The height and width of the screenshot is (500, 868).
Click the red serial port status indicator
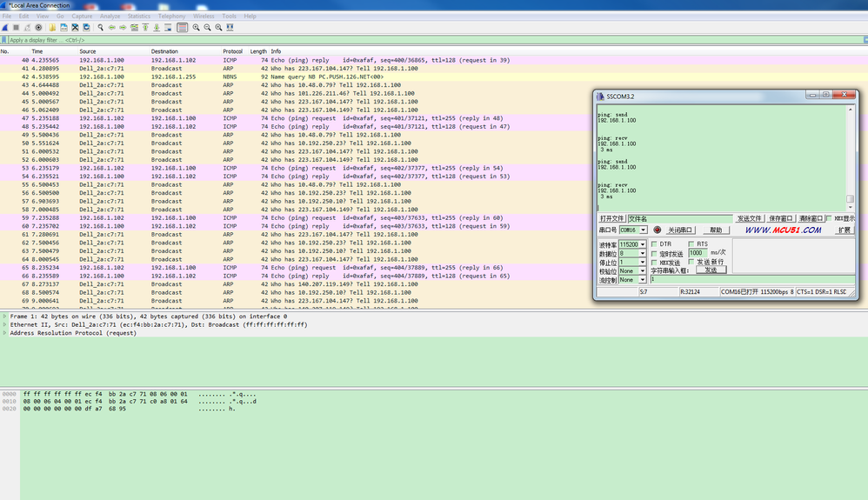(x=658, y=230)
